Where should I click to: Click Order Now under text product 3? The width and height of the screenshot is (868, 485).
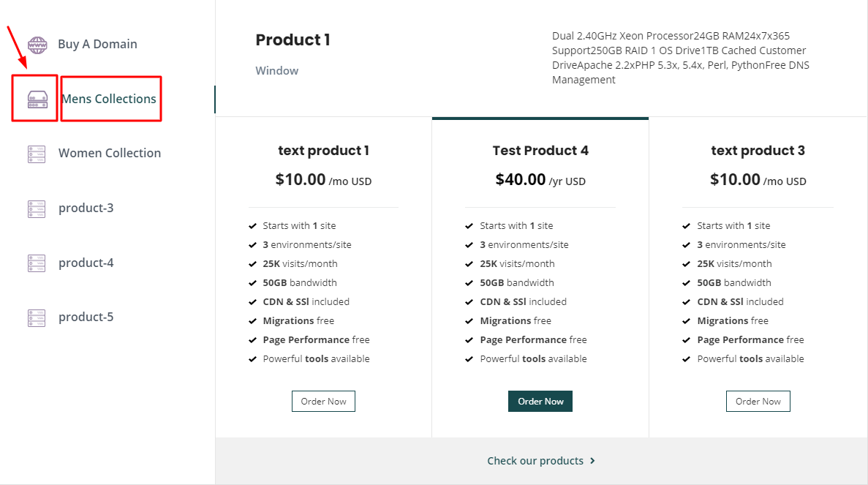coord(758,402)
